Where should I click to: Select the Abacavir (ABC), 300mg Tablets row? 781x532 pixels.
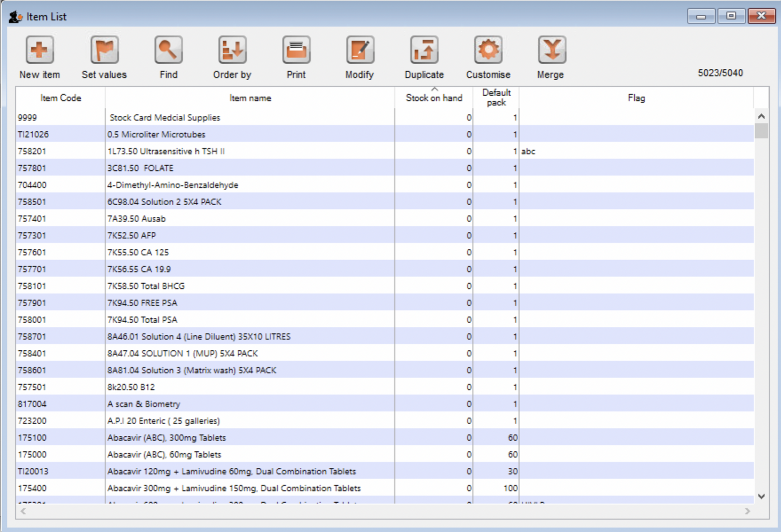[166, 438]
